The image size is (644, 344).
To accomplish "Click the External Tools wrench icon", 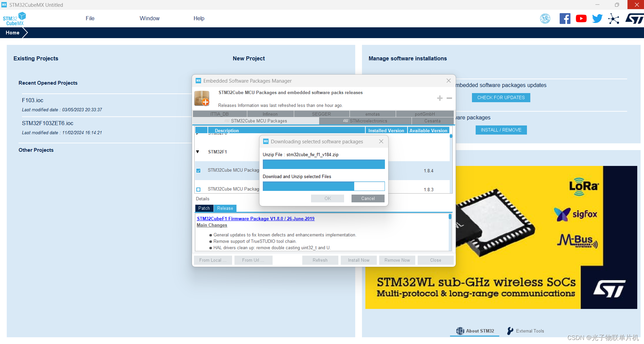I will point(510,331).
